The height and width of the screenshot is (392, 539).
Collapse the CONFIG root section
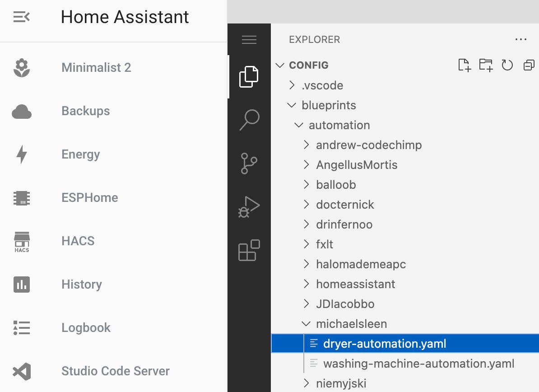pyautogui.click(x=280, y=65)
